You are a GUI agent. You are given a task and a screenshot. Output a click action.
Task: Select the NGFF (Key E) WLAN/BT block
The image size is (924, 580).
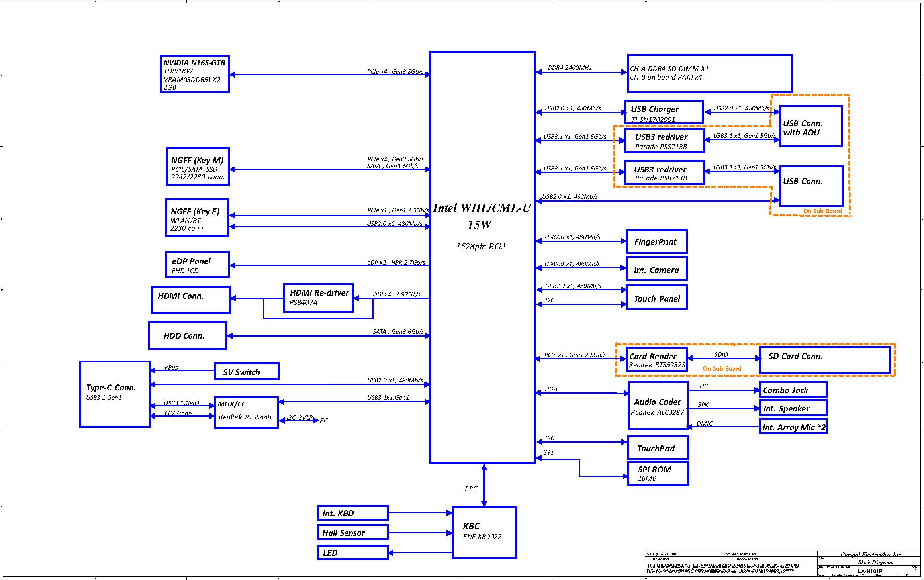click(197, 218)
